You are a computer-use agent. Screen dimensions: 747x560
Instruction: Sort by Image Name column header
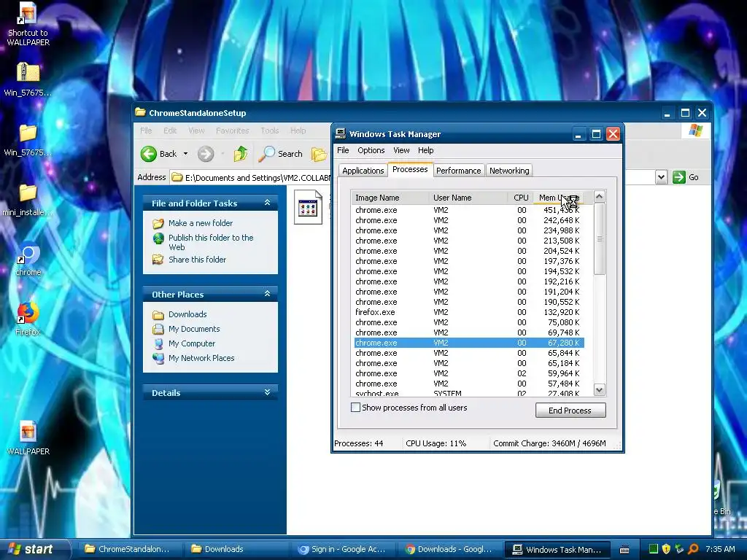[x=390, y=197]
